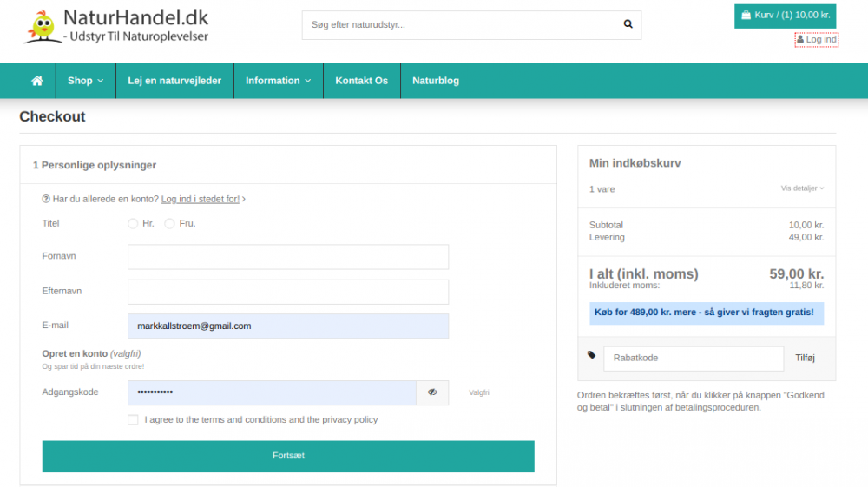Expand the Shop dropdown menu
Screen dimensions: 868x487
click(x=85, y=81)
